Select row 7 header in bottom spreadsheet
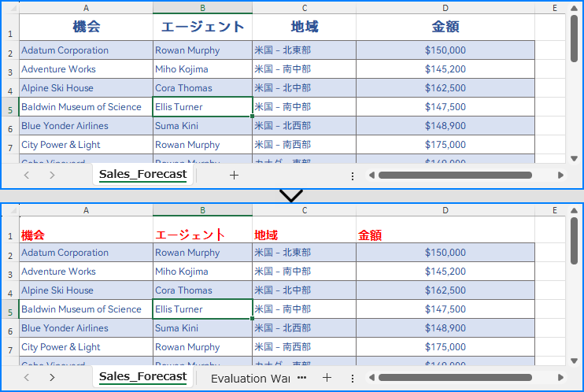Image resolution: width=584 pixels, height=392 pixels. (10, 347)
